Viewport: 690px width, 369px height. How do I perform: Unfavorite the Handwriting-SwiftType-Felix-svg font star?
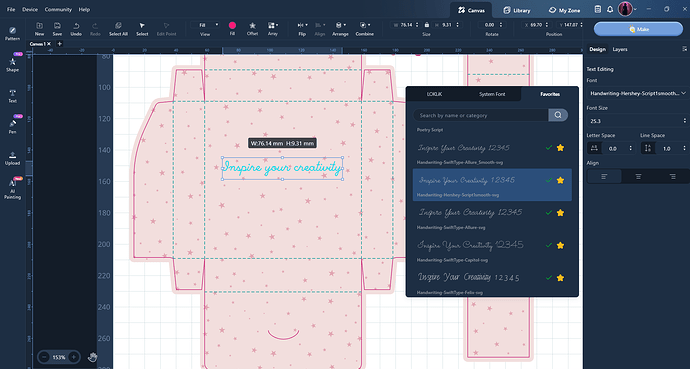(560, 278)
